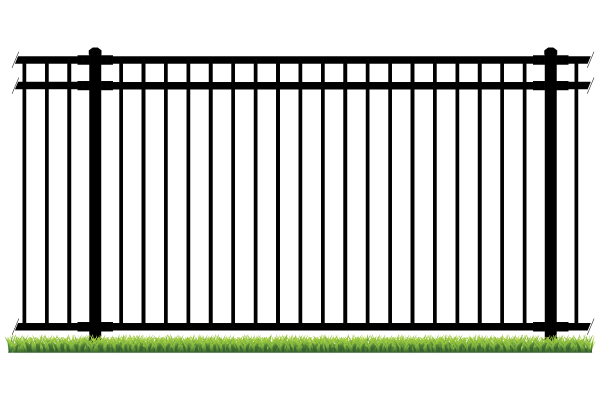The image size is (600, 400).
Task: Click the right fence post's rounded cap
Action: point(551,51)
